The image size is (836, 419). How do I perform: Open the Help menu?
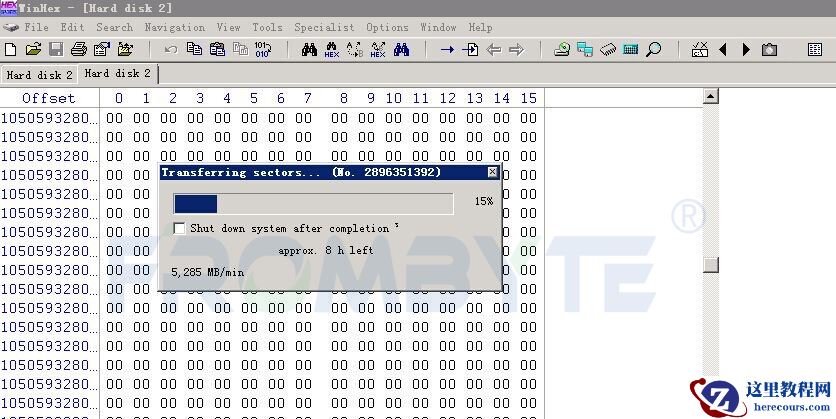click(x=480, y=27)
